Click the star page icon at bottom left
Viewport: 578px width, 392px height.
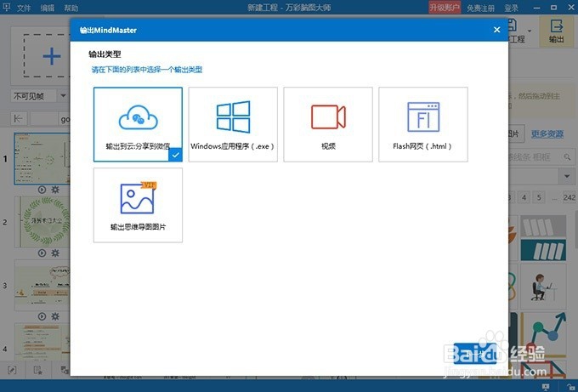click(37, 370)
